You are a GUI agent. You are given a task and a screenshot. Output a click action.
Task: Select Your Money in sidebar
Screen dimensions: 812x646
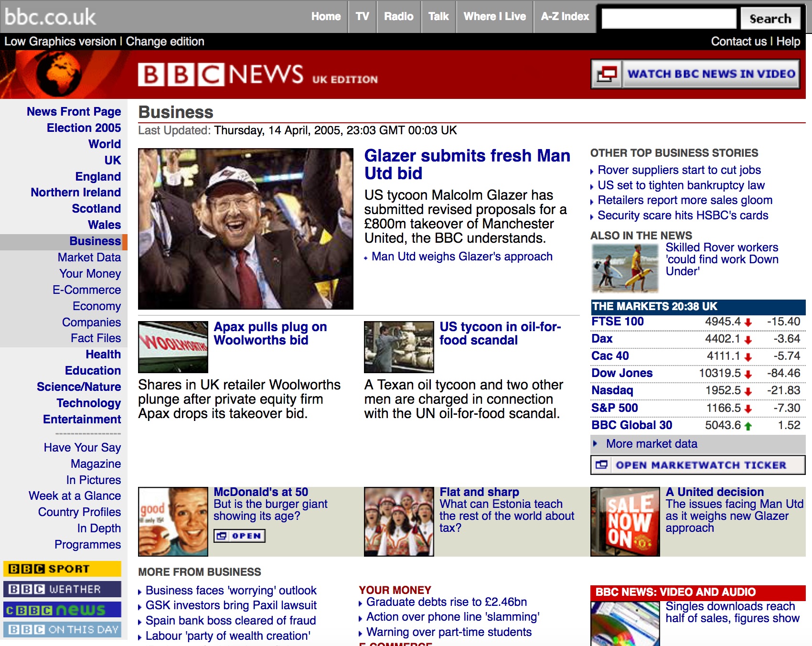[x=90, y=273]
